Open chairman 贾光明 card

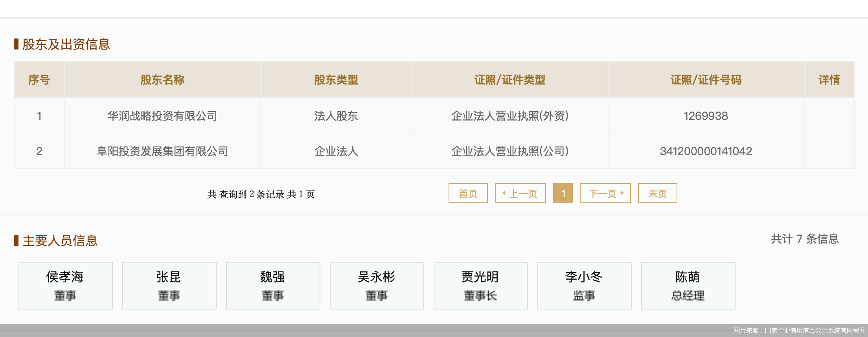click(x=480, y=286)
